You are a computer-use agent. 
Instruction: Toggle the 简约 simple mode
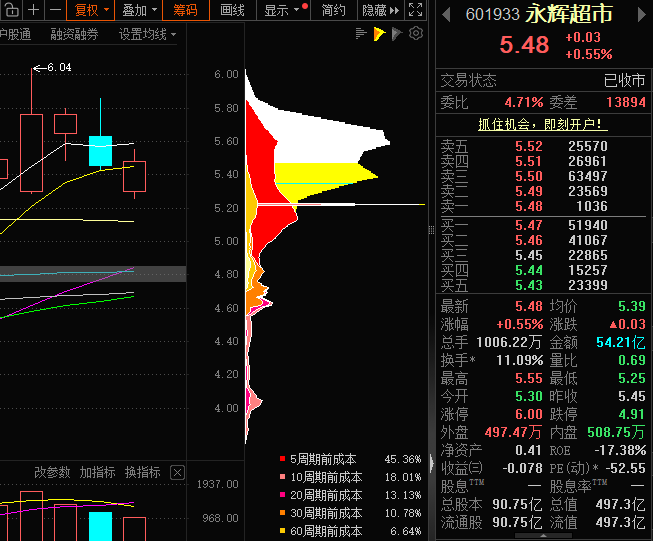click(333, 10)
